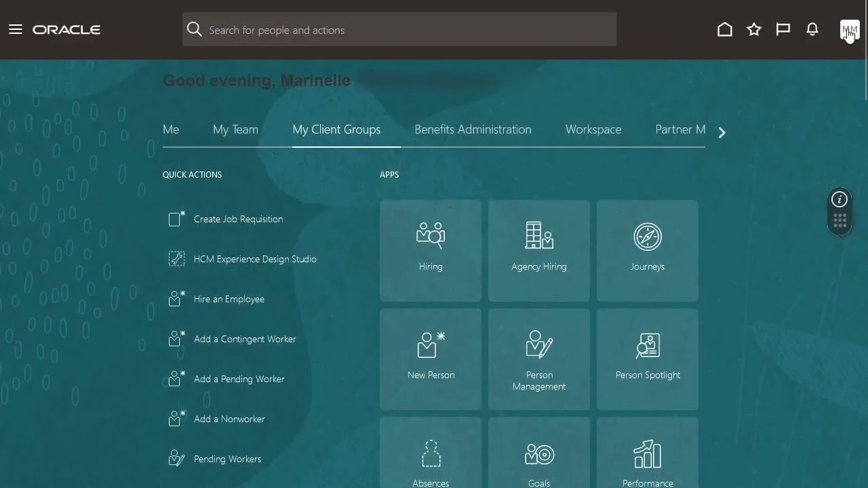Click the dotted grip below info icon
This screenshot has width=868, height=488.
[840, 221]
